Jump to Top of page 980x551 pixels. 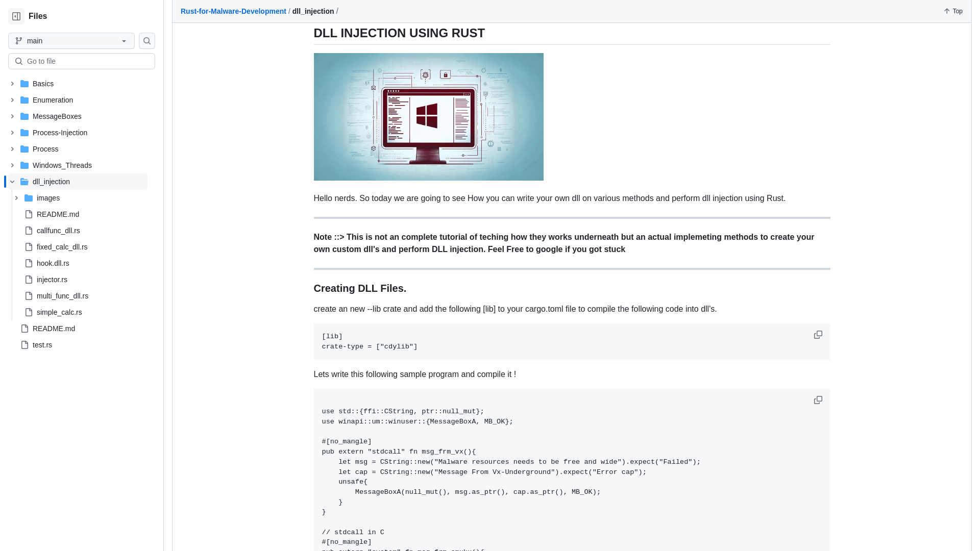tap(953, 11)
